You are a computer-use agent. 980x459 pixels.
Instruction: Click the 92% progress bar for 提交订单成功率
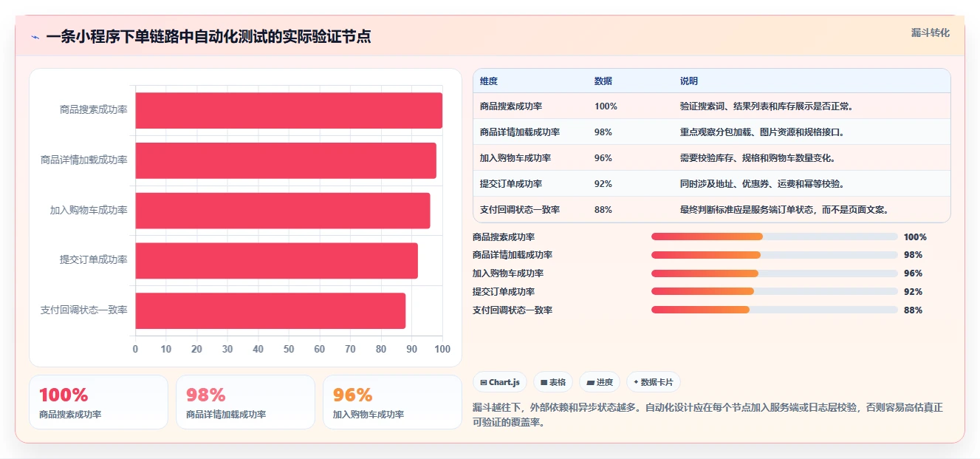775,292
